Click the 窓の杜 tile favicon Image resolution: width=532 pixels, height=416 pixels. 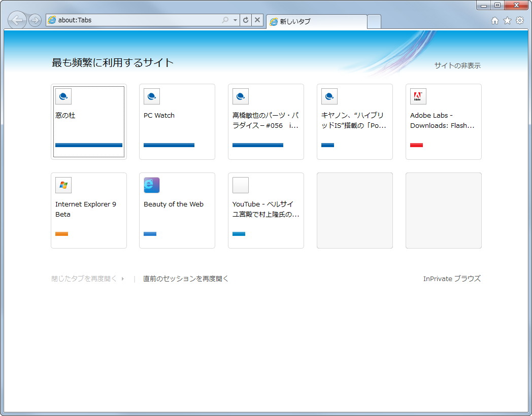tap(63, 96)
